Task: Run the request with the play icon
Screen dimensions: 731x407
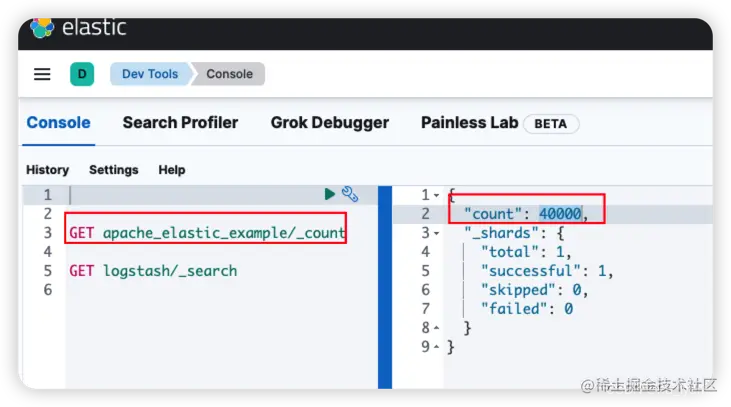Action: pyautogui.click(x=330, y=194)
